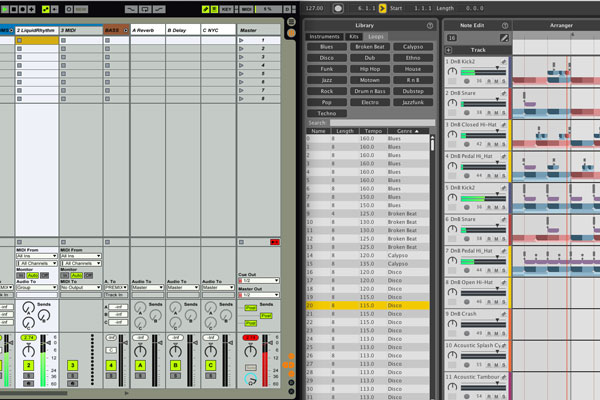Filter loops by Drum n Bass genre
The width and height of the screenshot is (600, 400).
370,91
